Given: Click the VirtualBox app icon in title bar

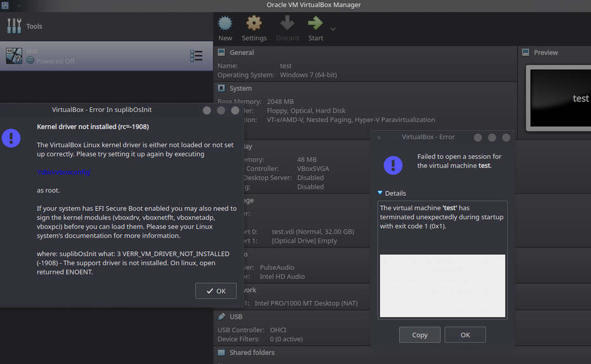Looking at the screenshot, I should [x=5, y=5].
